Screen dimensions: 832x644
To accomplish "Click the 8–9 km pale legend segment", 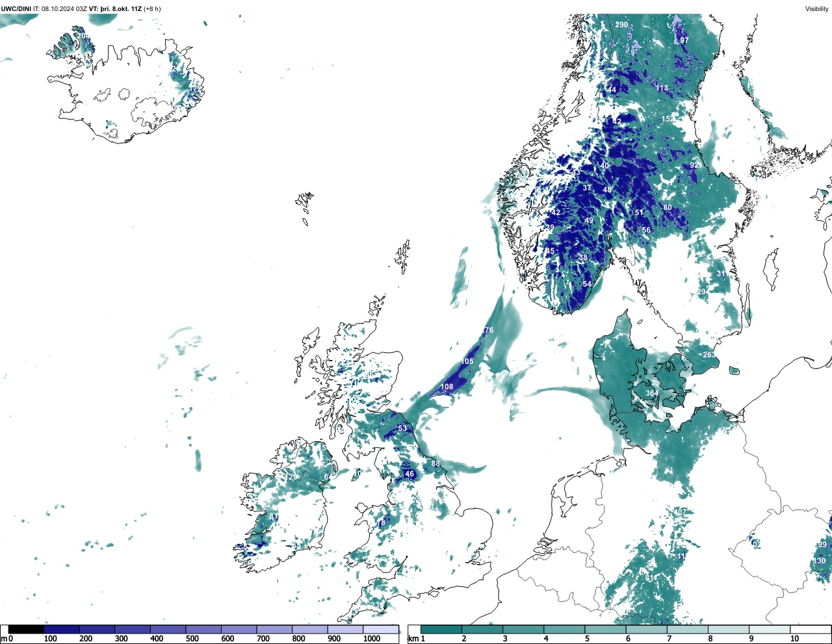I will coord(729,629).
